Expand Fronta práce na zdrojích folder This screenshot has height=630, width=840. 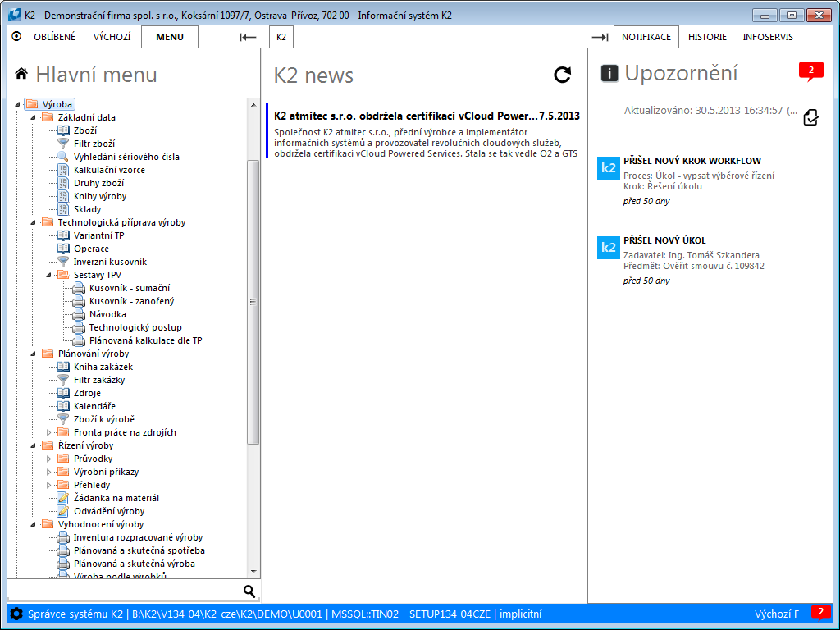48,432
